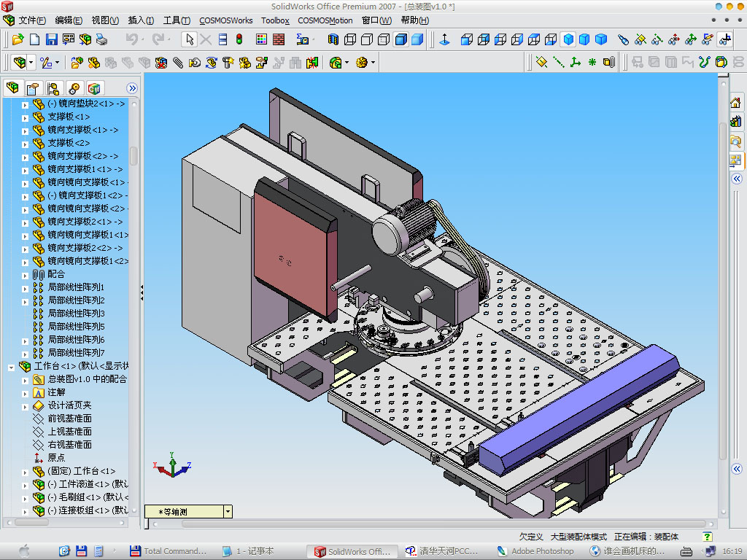
Task: Click the green Reference Point asterisk icon
Action: (x=592, y=62)
